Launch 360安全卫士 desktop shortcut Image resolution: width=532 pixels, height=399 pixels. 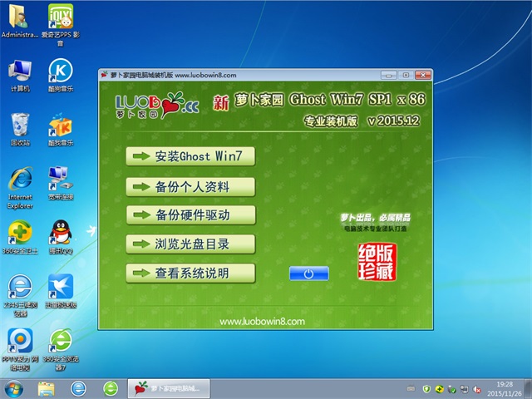tap(20, 238)
